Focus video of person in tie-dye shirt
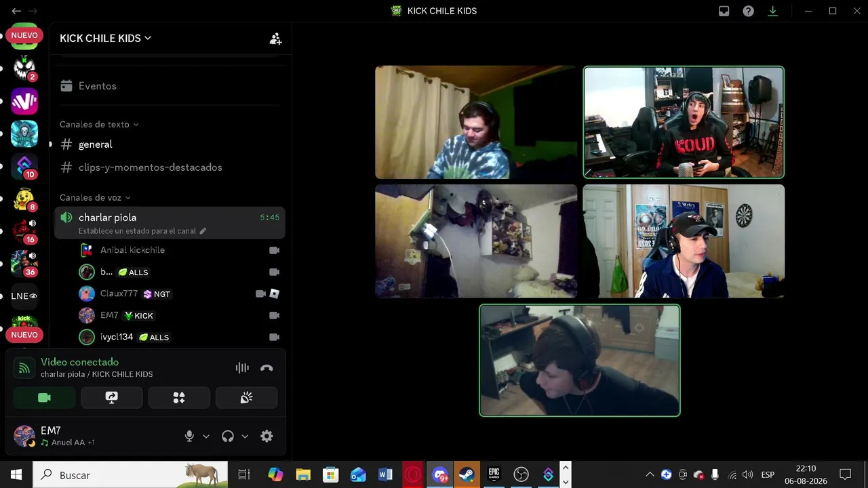Viewport: 868px width, 488px height. (x=476, y=122)
